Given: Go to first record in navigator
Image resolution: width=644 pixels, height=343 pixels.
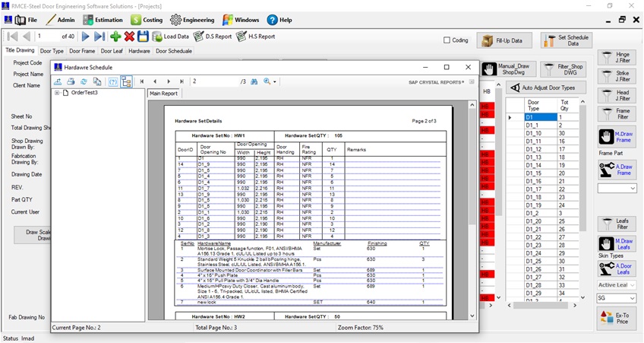Looking at the screenshot, I should (x=12, y=37).
